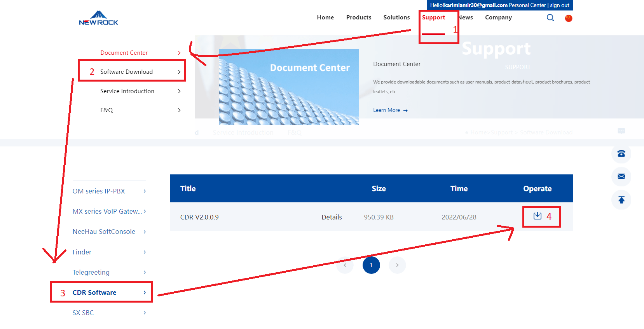Viewport: 644px width, 329px height.
Task: Open the search magnifier icon
Action: click(x=550, y=17)
